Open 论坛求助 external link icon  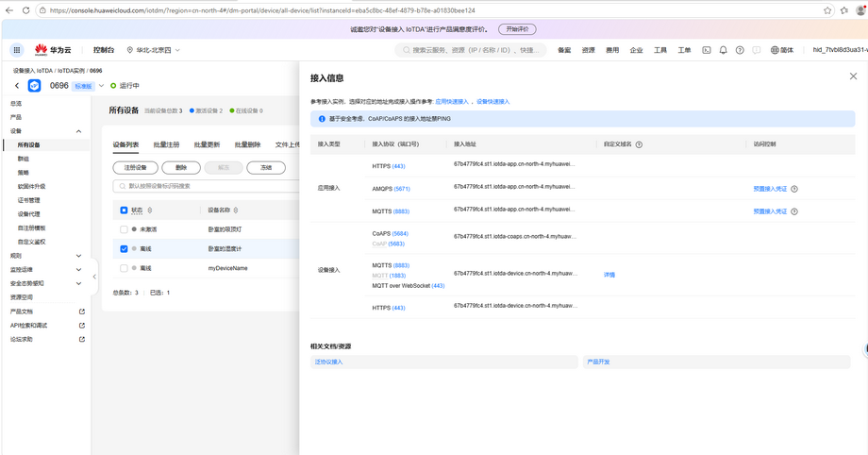pos(82,339)
